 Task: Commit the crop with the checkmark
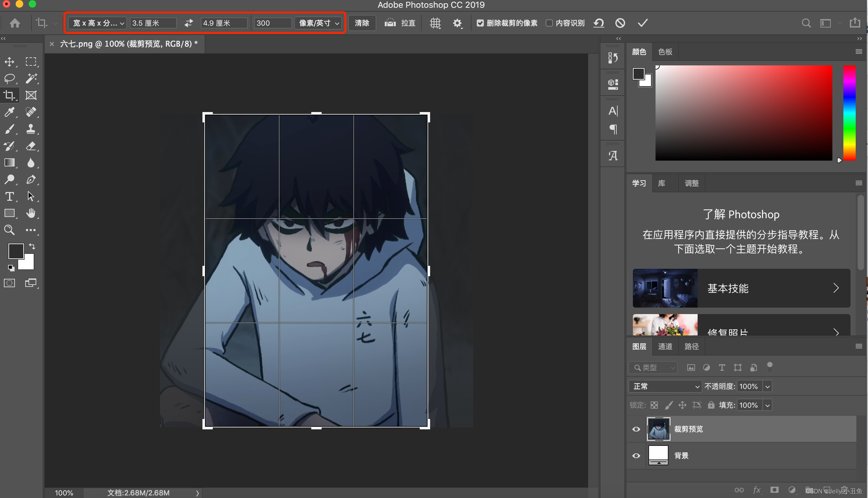tap(643, 23)
